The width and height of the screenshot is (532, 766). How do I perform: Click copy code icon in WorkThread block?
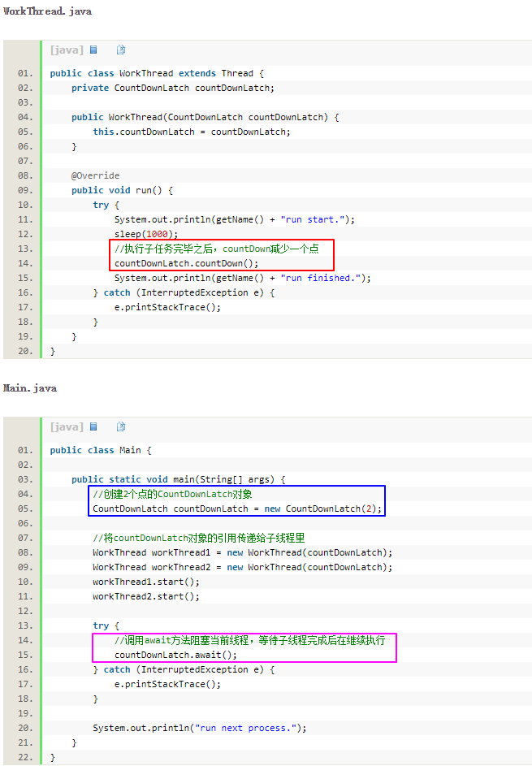coord(121,50)
